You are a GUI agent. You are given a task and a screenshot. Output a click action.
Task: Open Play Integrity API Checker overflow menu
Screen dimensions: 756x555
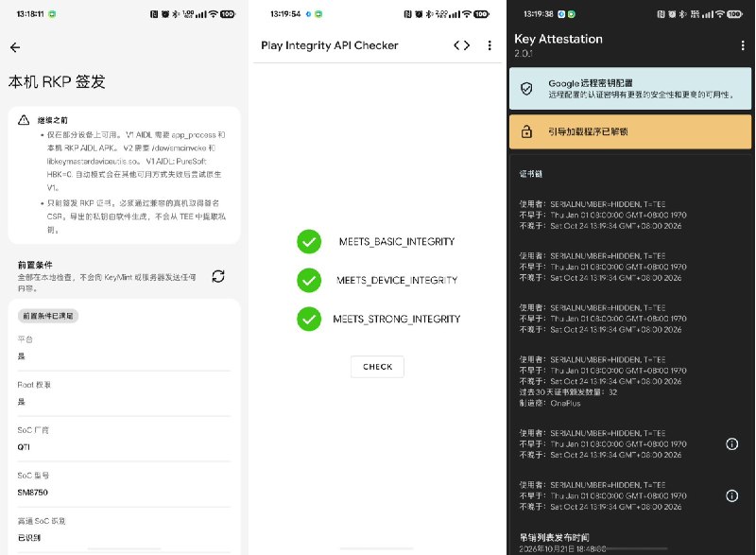tap(490, 45)
